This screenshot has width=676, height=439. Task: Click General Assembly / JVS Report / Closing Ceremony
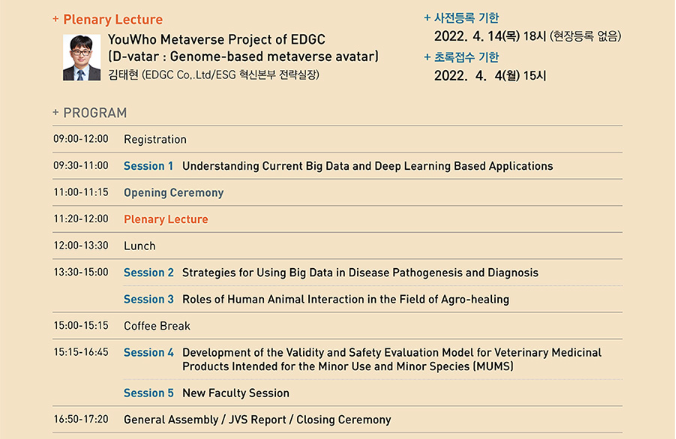[257, 420]
